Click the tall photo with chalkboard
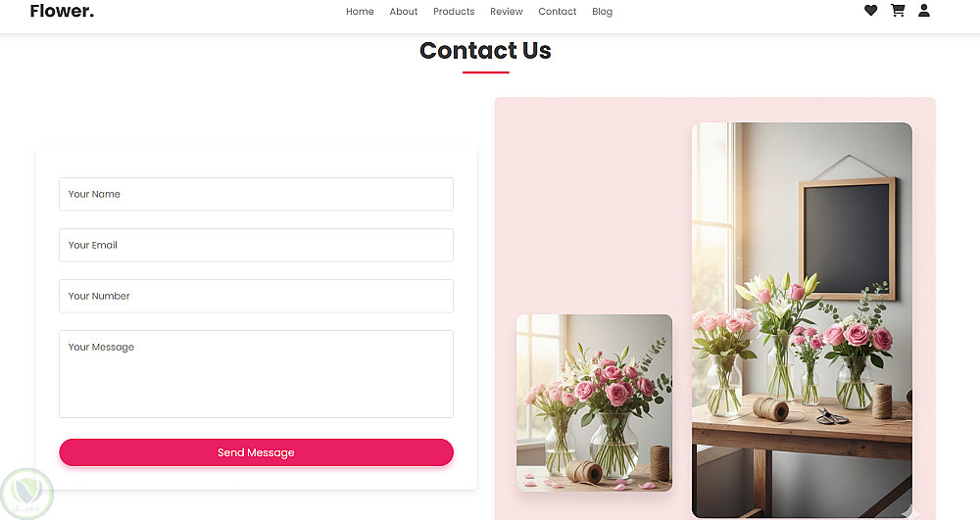The image size is (980, 520). click(802, 320)
